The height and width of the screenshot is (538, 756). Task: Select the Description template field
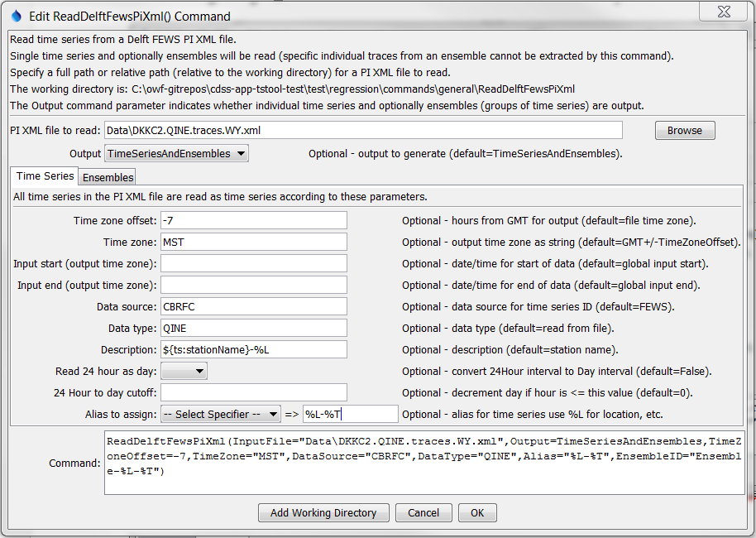(253, 348)
